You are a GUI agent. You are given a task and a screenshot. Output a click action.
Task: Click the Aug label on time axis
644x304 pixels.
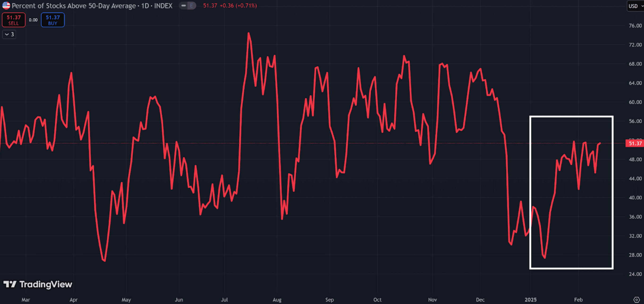[x=277, y=300]
